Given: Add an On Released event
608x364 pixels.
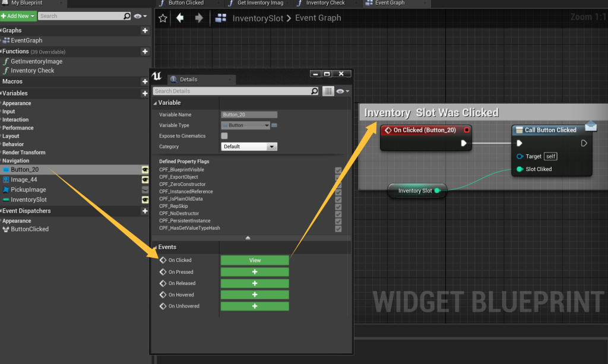Looking at the screenshot, I should (x=255, y=283).
